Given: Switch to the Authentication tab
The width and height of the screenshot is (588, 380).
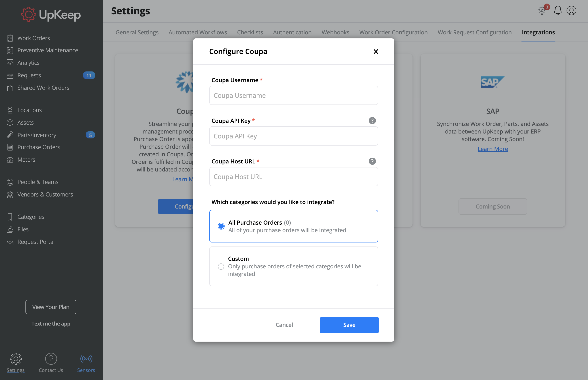Looking at the screenshot, I should pyautogui.click(x=292, y=32).
